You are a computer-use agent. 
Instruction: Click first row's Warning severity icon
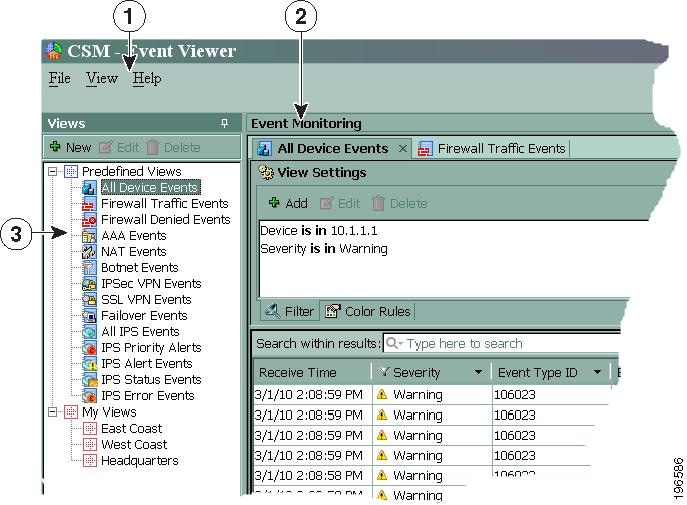382,395
